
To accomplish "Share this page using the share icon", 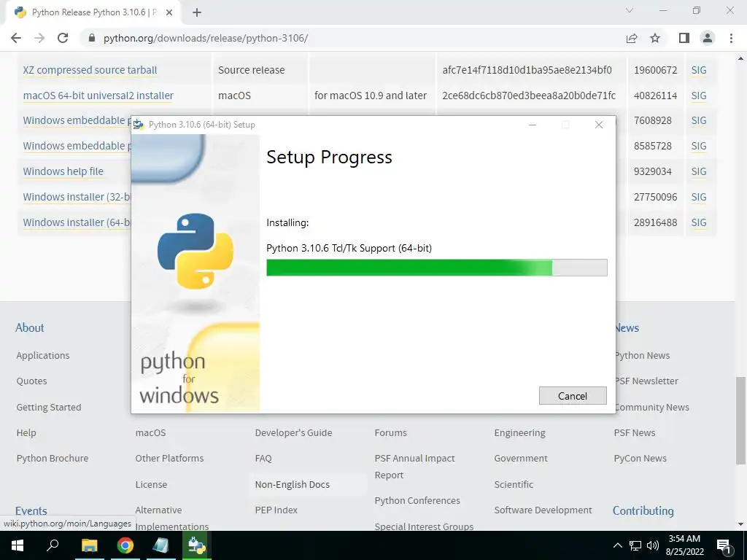I will (x=632, y=38).
